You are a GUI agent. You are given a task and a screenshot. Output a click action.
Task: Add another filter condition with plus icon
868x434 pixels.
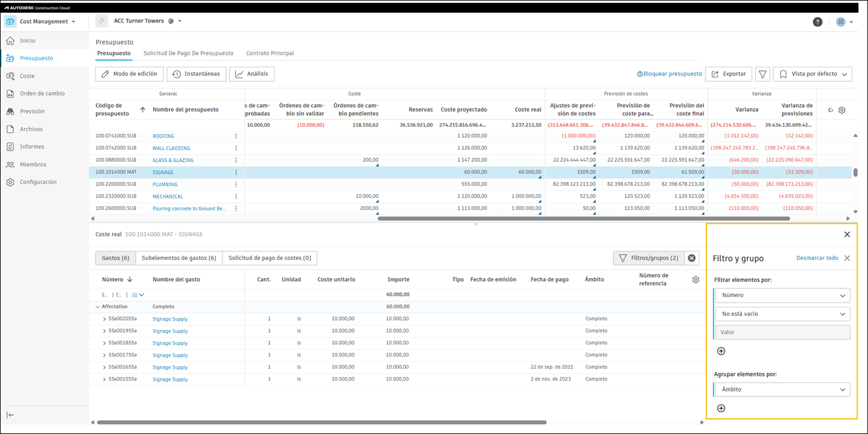pyautogui.click(x=721, y=351)
